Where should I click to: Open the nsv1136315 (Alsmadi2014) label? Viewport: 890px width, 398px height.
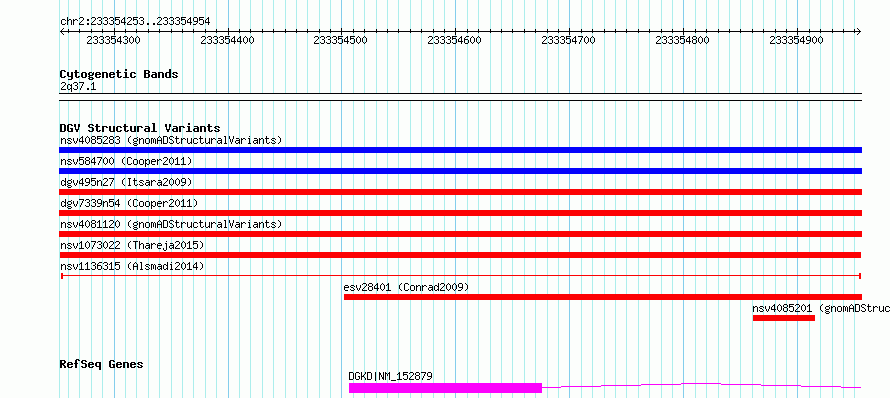(x=132, y=266)
